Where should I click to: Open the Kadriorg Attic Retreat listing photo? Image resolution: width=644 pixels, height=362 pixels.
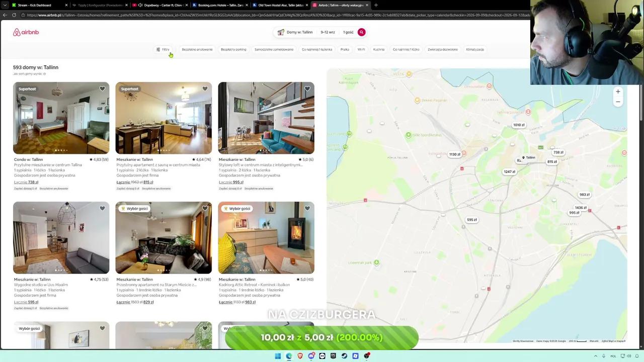tap(266, 238)
